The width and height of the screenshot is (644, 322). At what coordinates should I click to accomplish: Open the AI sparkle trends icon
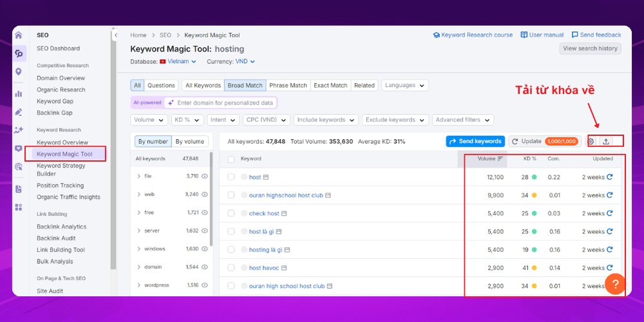coord(19,130)
